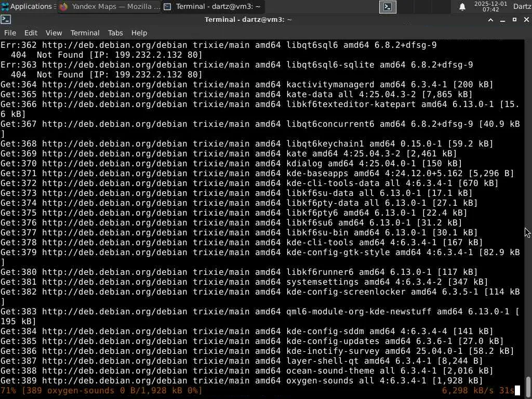Click the Get:386 kde-inotify-survey line
Image resolution: width=532 pixels, height=399 pixels.
click(257, 351)
